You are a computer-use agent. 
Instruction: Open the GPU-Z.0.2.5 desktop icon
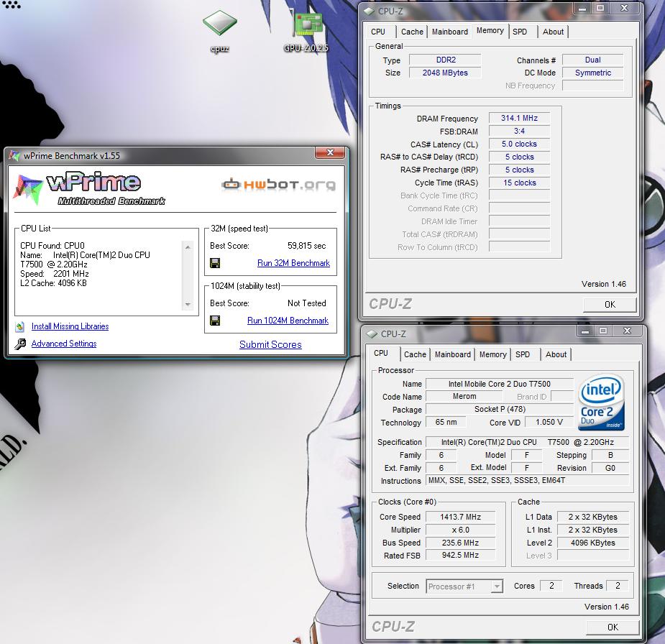coord(308,24)
